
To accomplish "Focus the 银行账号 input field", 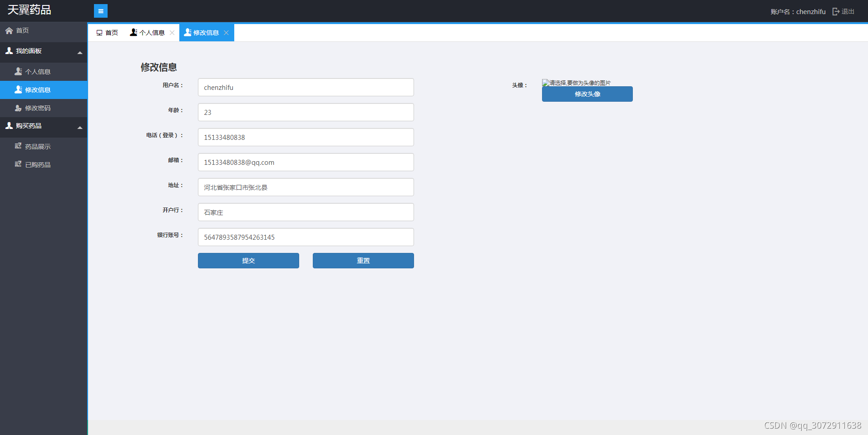I will 306,237.
